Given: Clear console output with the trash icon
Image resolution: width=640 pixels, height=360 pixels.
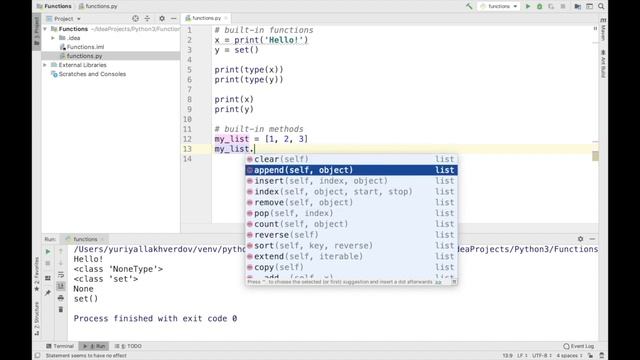Looking at the screenshot, I should (x=61, y=309).
